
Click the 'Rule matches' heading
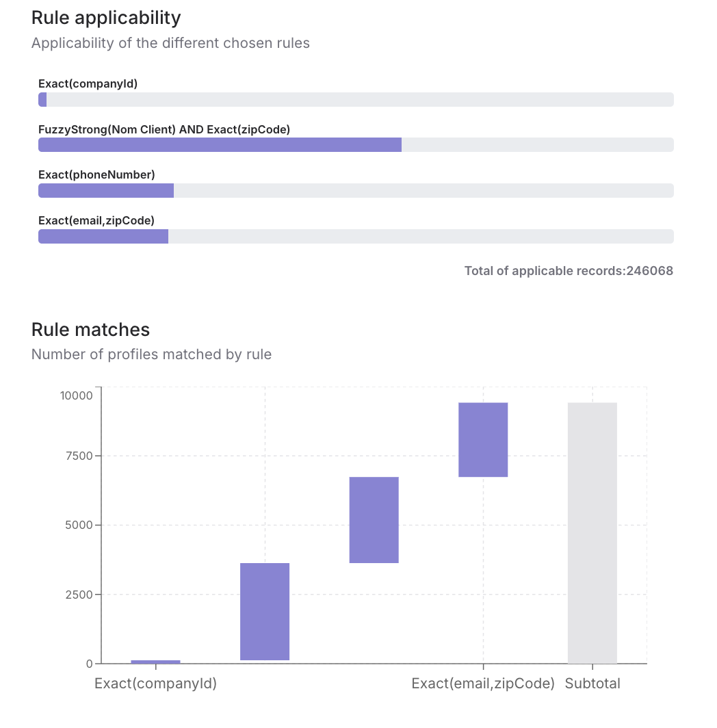point(90,330)
